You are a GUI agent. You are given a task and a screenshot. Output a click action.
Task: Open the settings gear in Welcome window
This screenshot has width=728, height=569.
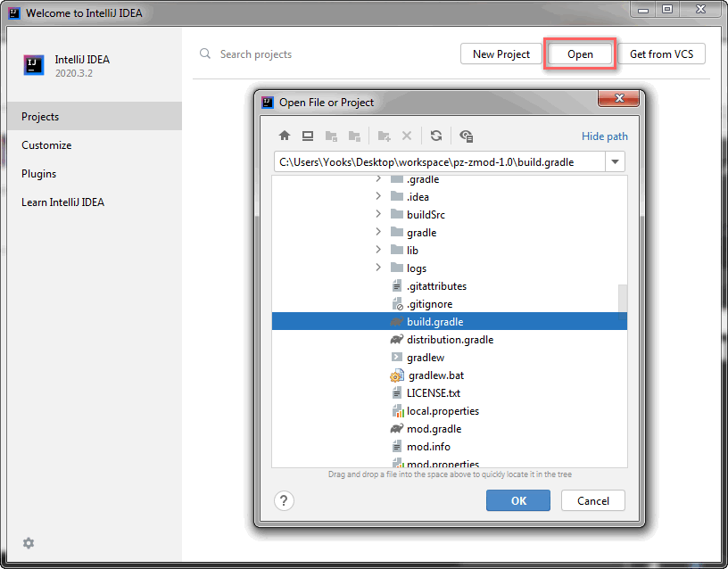(29, 543)
